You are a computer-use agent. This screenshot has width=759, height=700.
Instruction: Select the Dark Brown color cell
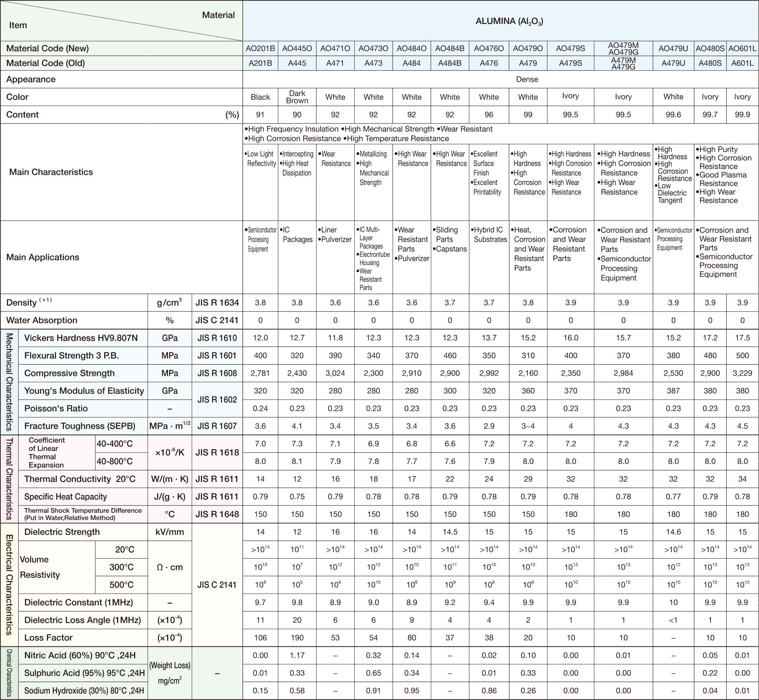297,97
